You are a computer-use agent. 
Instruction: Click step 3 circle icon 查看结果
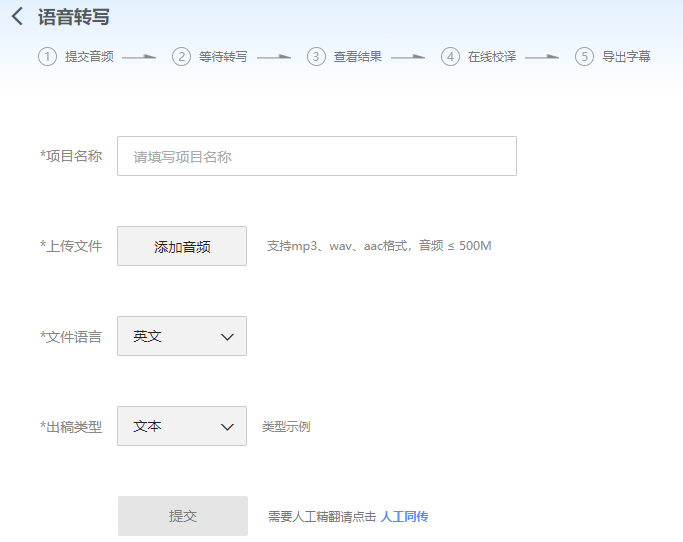coord(316,57)
